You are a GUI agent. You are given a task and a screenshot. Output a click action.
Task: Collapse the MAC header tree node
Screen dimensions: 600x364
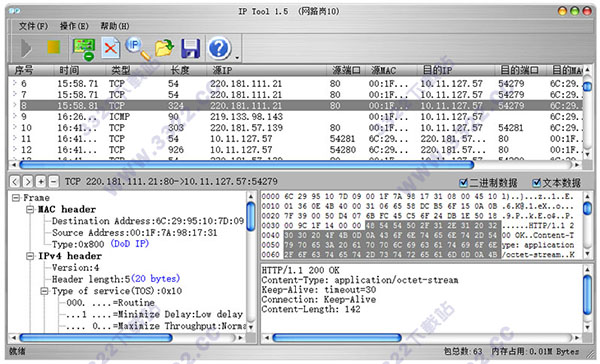(30, 209)
